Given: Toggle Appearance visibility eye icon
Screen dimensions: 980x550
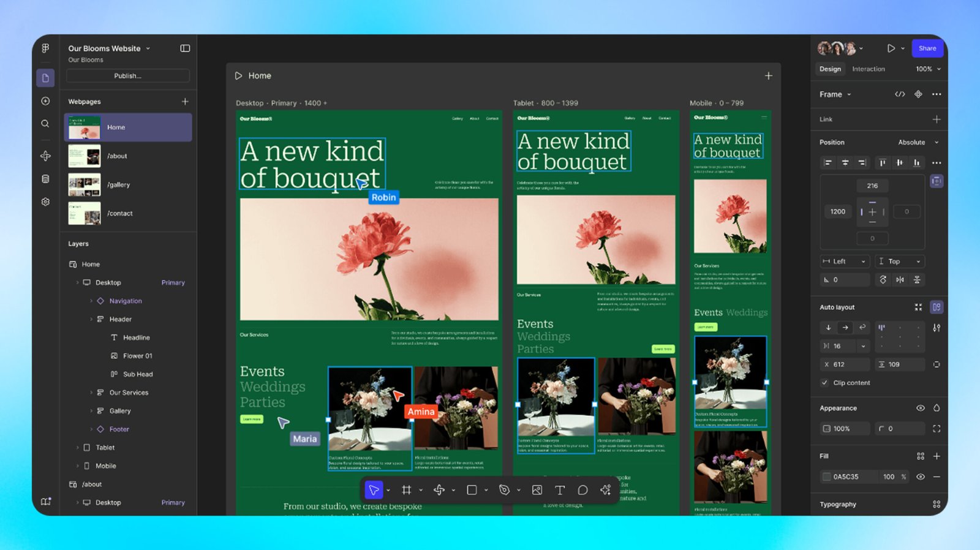Looking at the screenshot, I should pyautogui.click(x=920, y=408).
